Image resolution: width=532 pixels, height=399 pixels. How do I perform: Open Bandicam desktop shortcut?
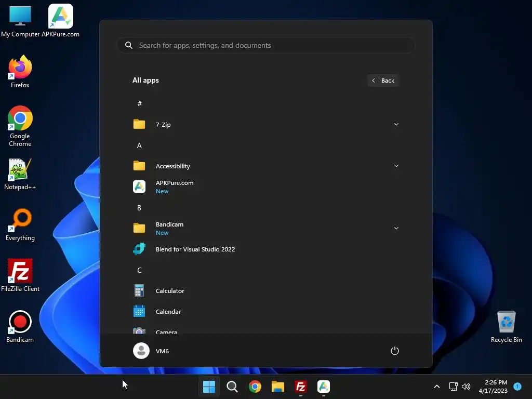coord(20,326)
